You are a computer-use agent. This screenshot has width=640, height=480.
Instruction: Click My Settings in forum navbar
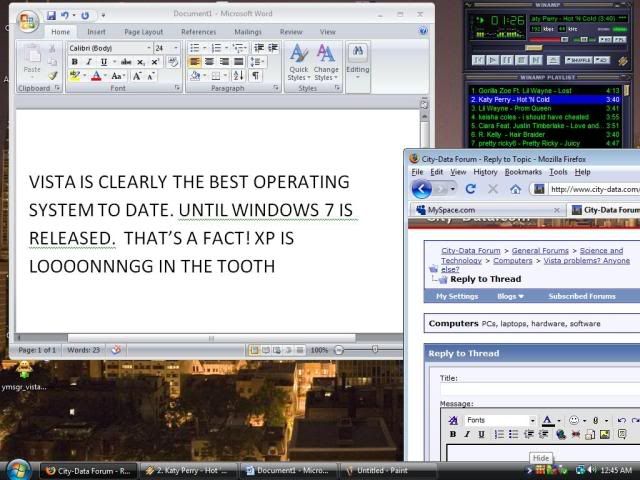point(457,296)
